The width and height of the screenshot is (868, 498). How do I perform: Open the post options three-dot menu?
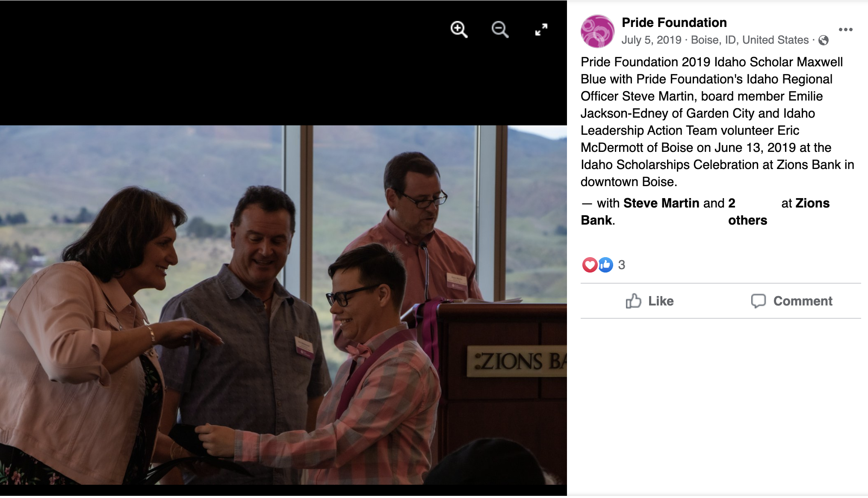845,30
